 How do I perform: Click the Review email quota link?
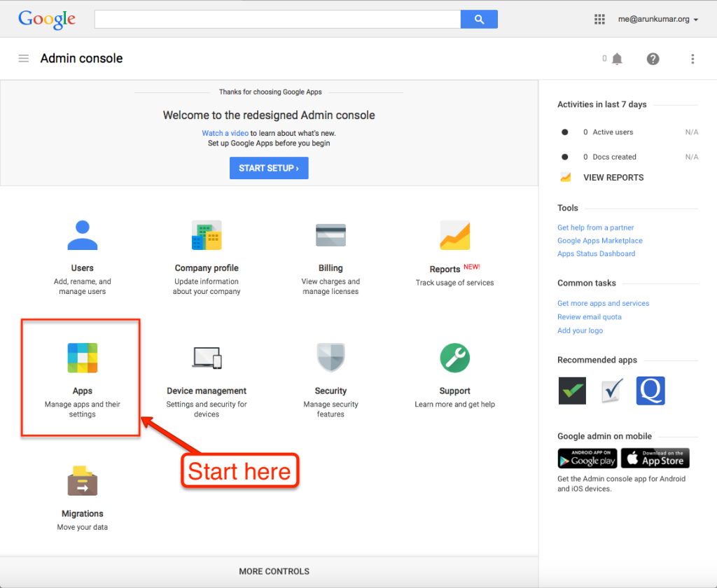[590, 317]
